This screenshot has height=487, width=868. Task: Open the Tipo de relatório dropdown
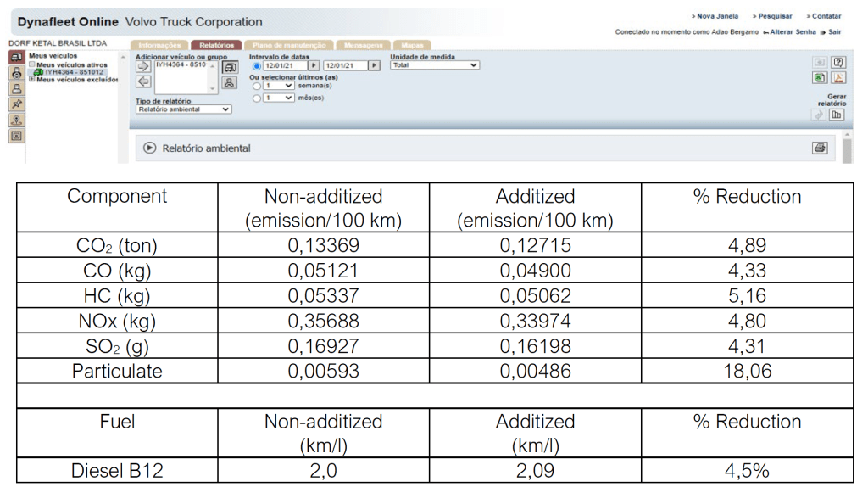tap(183, 109)
